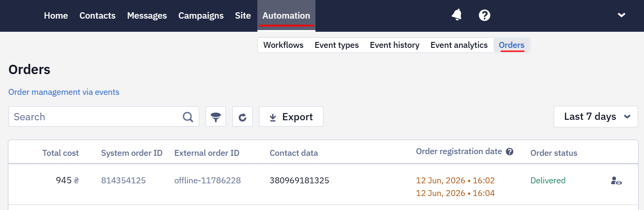Select the Orders tab
644x210 pixels.
tap(512, 45)
